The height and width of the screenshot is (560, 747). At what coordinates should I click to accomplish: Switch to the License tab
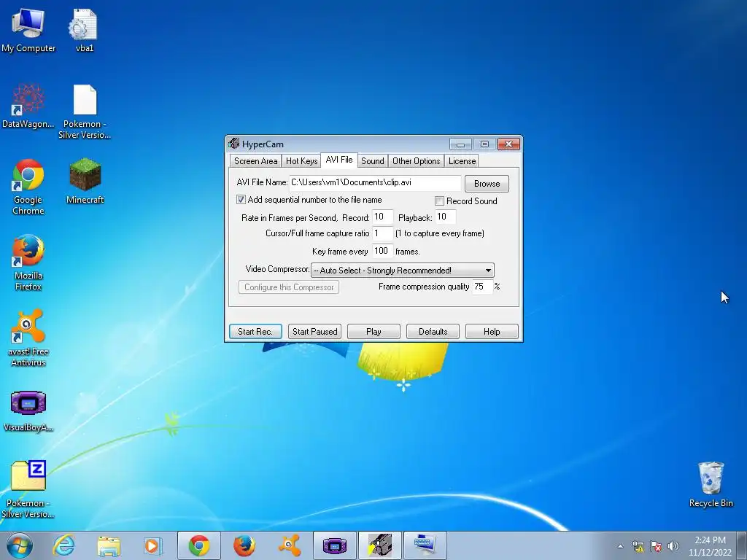tap(462, 161)
